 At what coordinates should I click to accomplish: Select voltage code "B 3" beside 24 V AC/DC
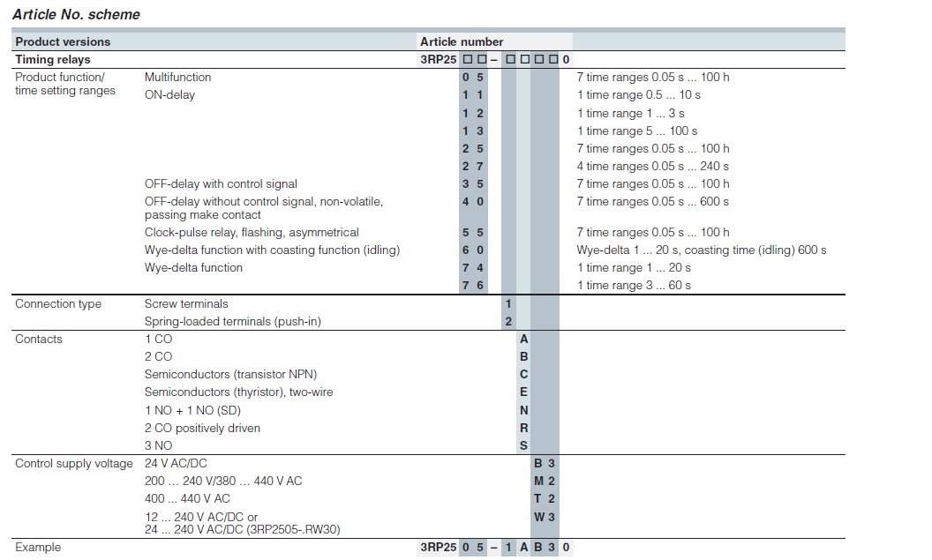tap(545, 464)
